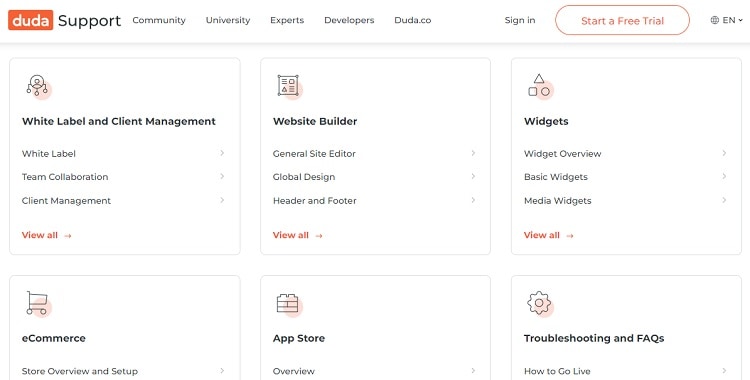Click the eCommerce shopping cart icon
Viewport: 750px width, 380px height.
coord(38,303)
